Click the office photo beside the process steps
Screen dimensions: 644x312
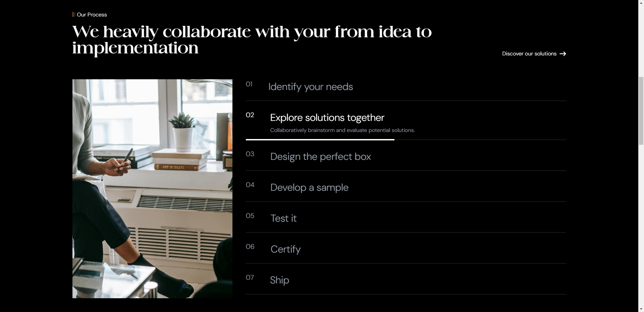pos(152,188)
